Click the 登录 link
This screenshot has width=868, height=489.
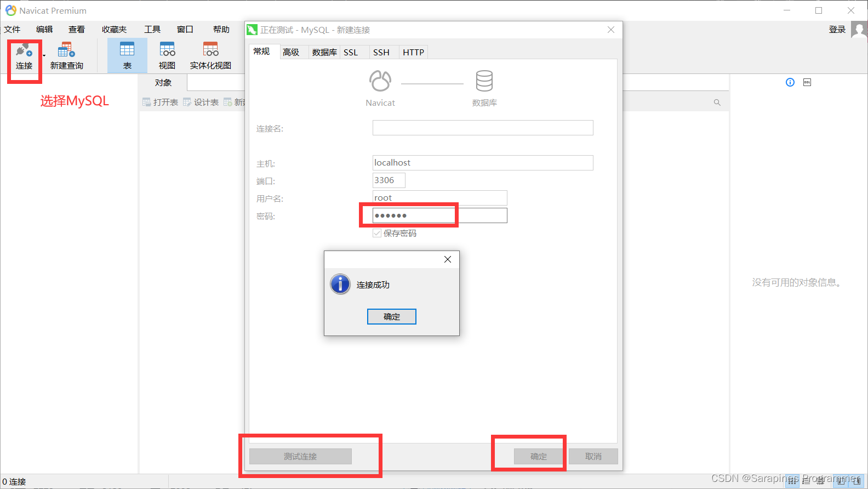point(837,30)
